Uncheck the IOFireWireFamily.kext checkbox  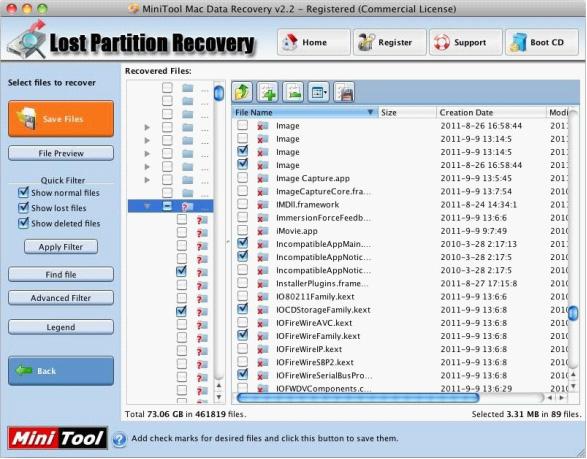[x=243, y=335]
